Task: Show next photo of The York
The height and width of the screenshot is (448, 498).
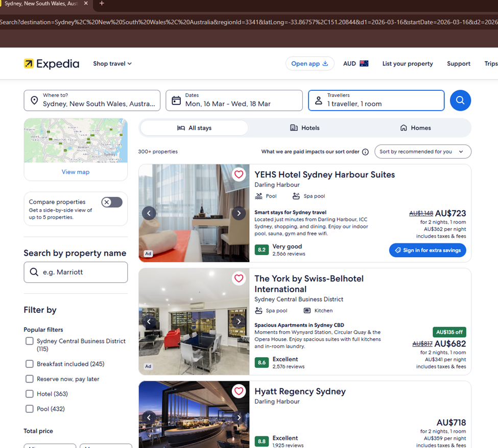Action: point(239,321)
